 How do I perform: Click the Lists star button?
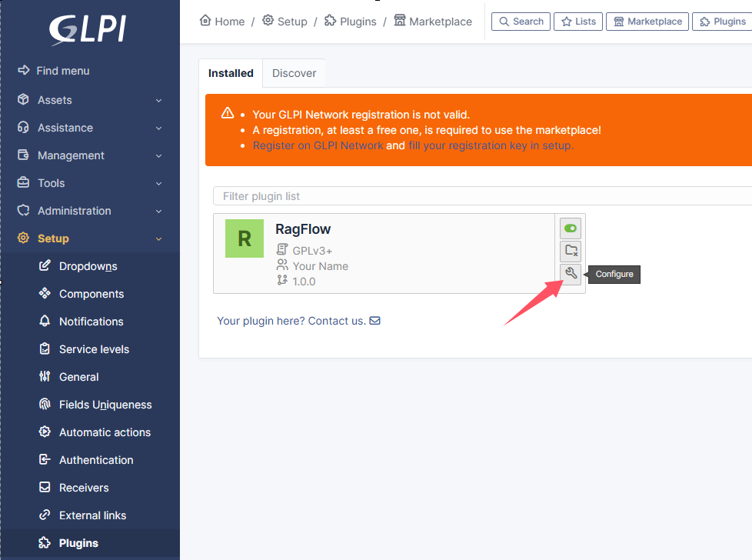578,22
